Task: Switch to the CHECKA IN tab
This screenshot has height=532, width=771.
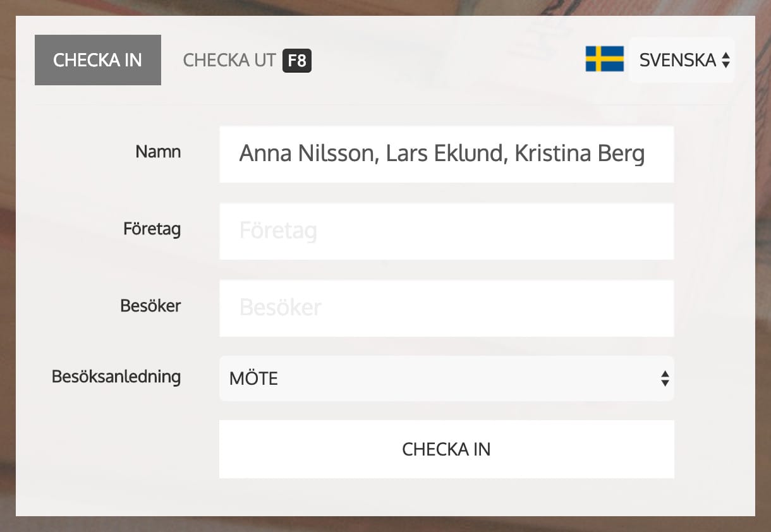Action: point(97,60)
